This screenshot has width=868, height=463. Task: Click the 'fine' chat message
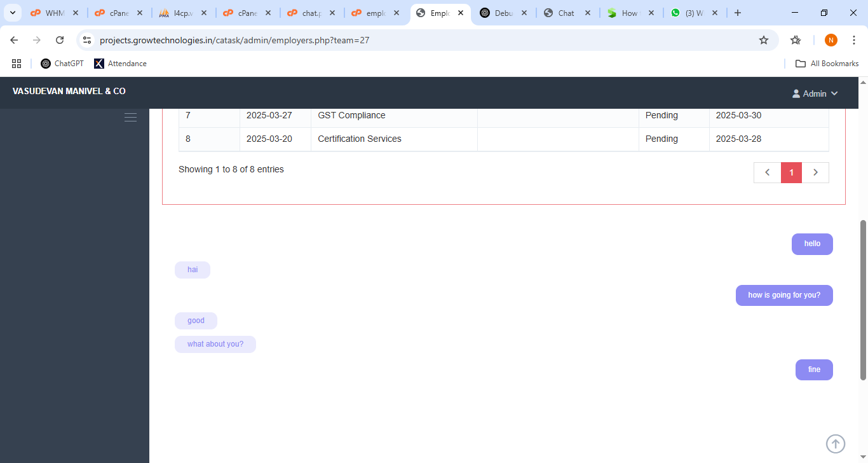coord(814,370)
